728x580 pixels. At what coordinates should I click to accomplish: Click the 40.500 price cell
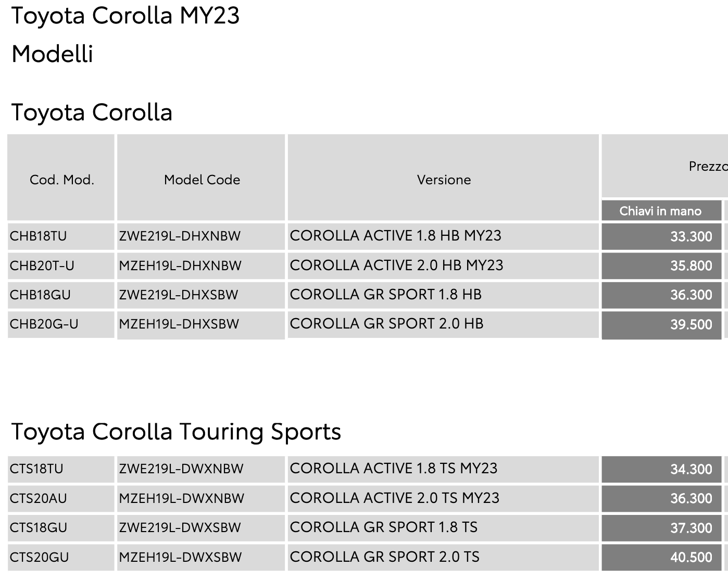[x=661, y=557]
